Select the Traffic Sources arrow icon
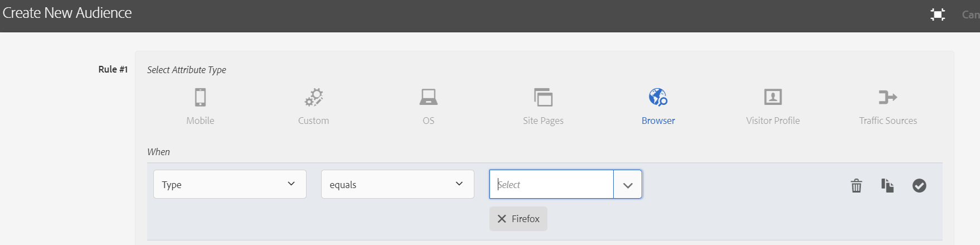This screenshot has width=980, height=245. pyautogui.click(x=887, y=97)
